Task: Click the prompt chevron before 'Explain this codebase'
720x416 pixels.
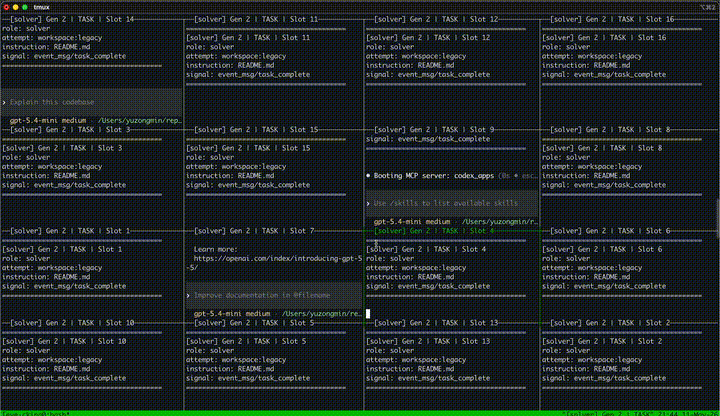Action: (4, 102)
